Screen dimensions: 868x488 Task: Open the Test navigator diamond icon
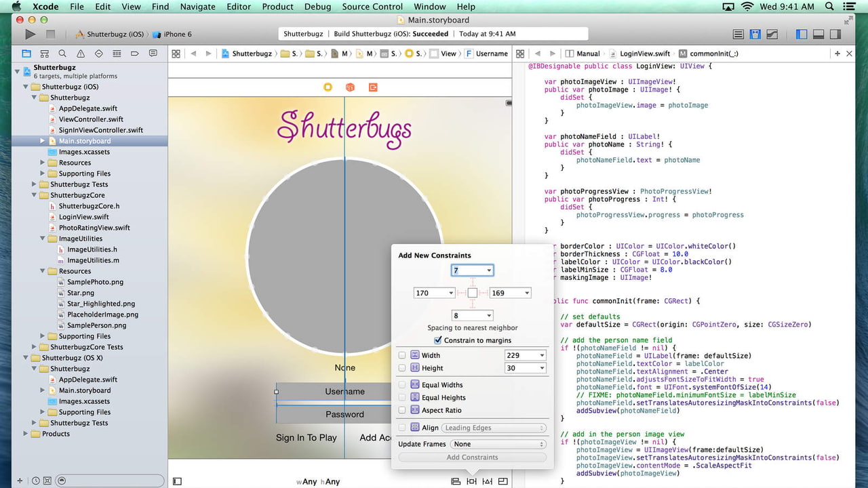(99, 54)
